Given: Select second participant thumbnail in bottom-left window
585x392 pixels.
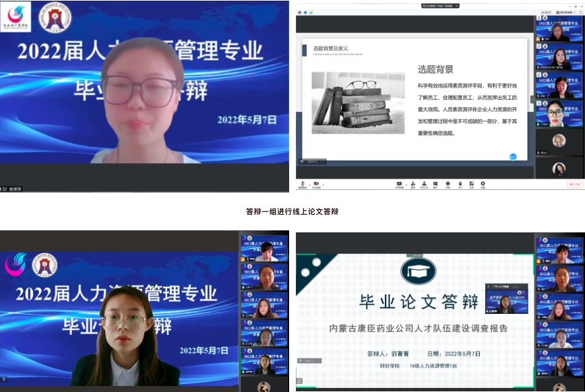Looking at the screenshot, I should pos(264,277).
